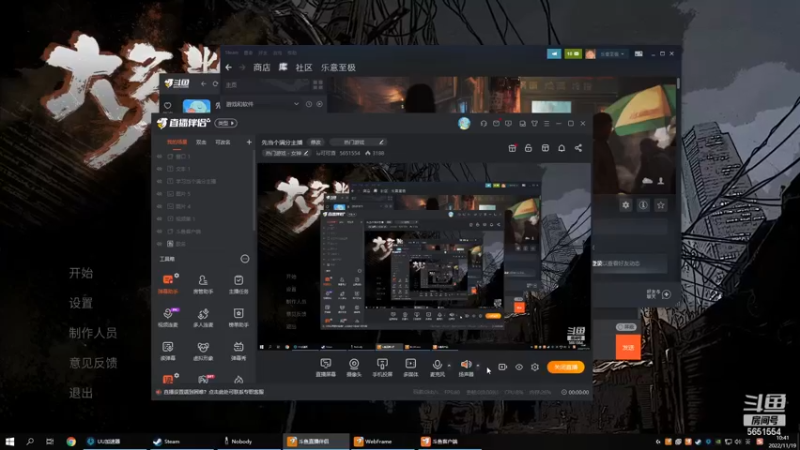Open the 房管助手 tool
The height and width of the screenshot is (450, 800).
203,284
